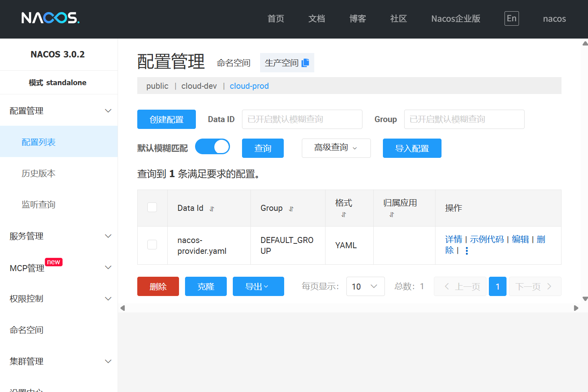The height and width of the screenshot is (392, 588).
Task: Select 历史版本 in sidebar
Action: (x=59, y=173)
